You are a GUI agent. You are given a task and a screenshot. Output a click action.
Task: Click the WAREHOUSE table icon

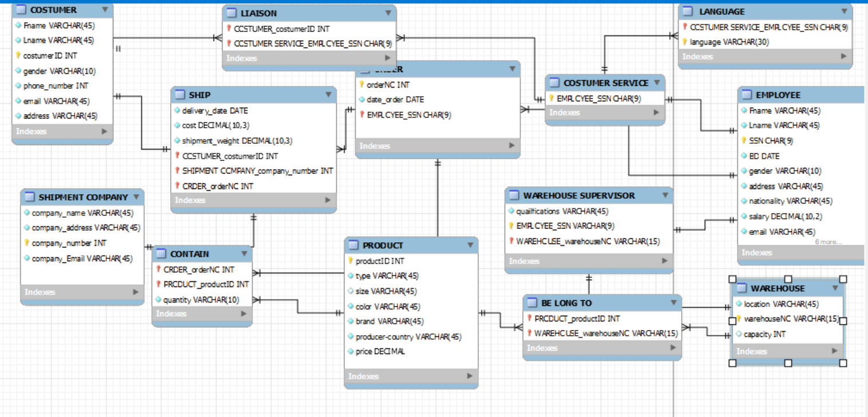[x=741, y=288]
